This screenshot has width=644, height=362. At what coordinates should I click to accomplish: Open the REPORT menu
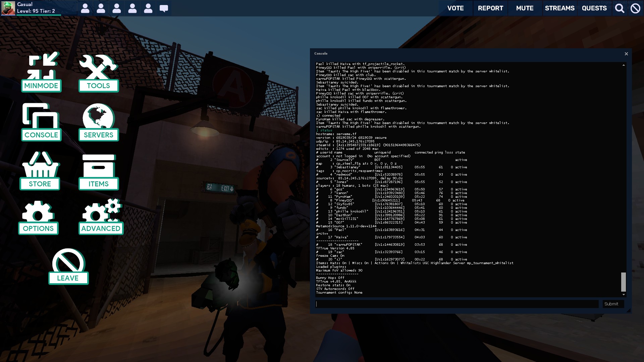[490, 8]
